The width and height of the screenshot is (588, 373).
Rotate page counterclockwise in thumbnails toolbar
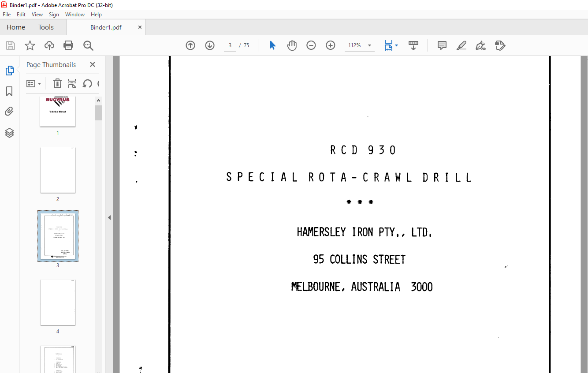tap(87, 83)
